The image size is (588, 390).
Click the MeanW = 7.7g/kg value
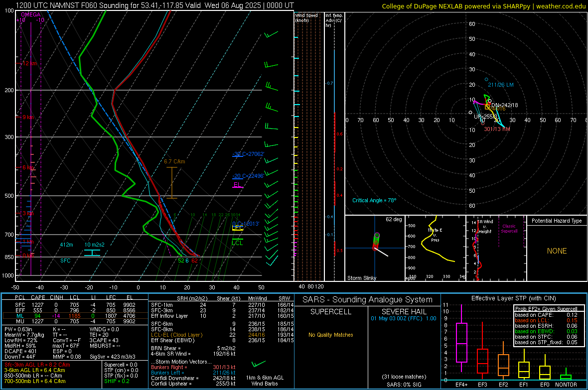tap(24, 335)
